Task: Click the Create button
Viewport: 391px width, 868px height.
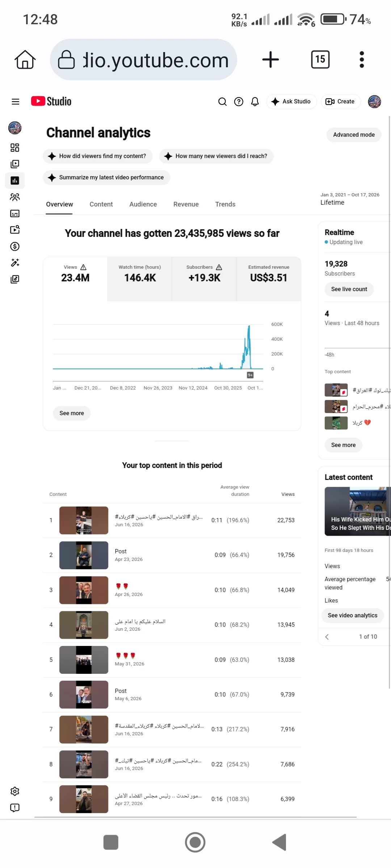Action: pos(341,102)
